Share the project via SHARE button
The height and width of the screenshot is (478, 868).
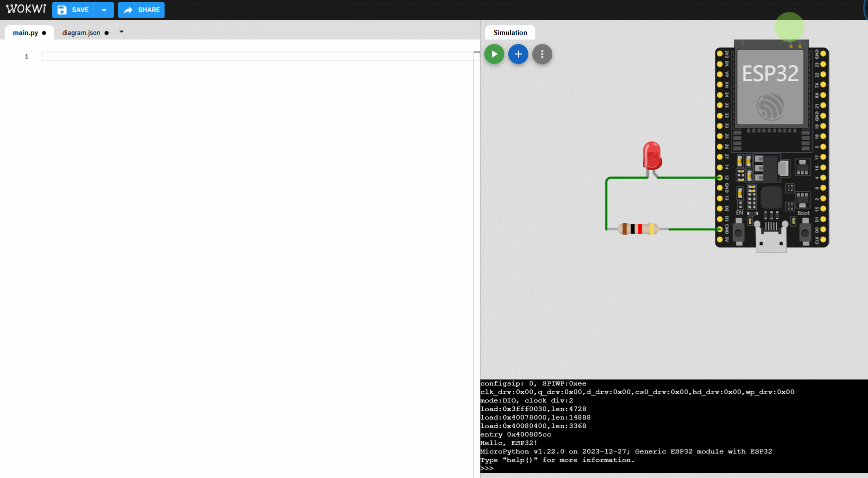(x=142, y=10)
